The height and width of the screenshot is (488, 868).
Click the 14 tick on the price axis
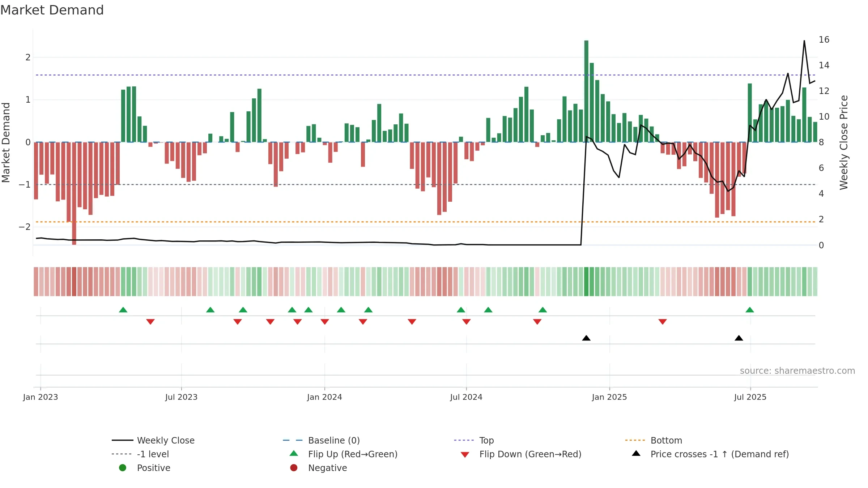824,65
